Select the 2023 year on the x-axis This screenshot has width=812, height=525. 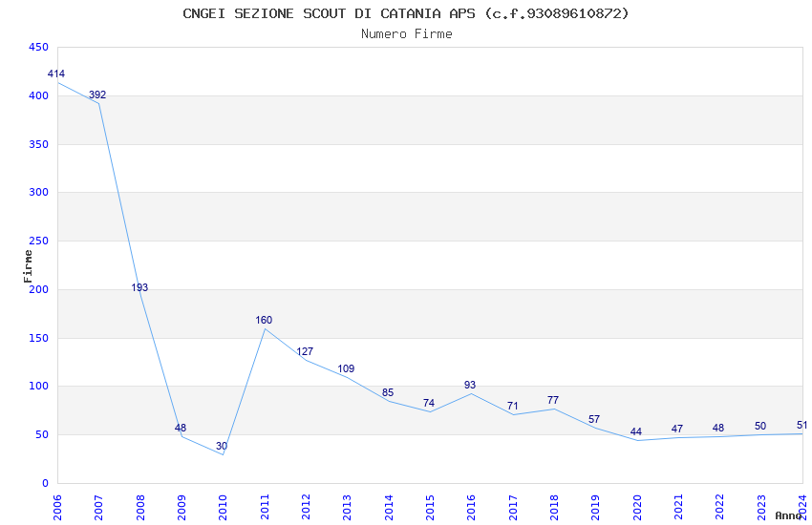(x=761, y=505)
